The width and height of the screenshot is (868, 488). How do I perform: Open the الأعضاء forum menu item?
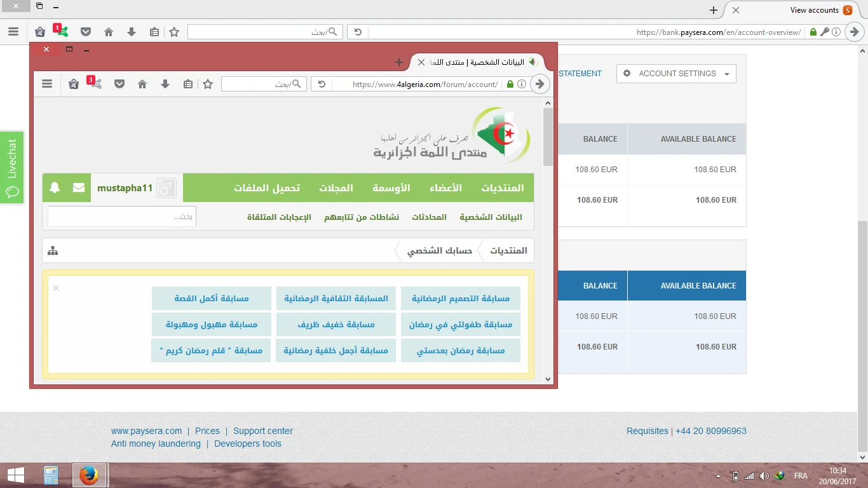pos(445,188)
